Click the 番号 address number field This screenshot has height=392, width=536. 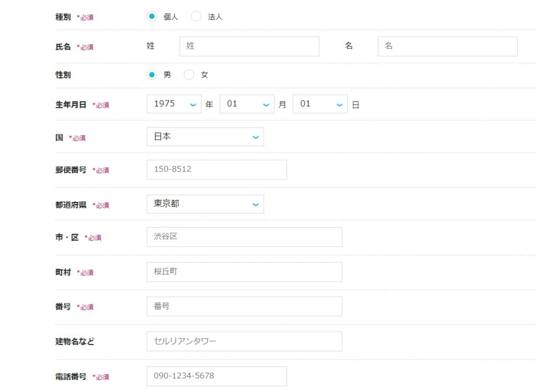[244, 306]
